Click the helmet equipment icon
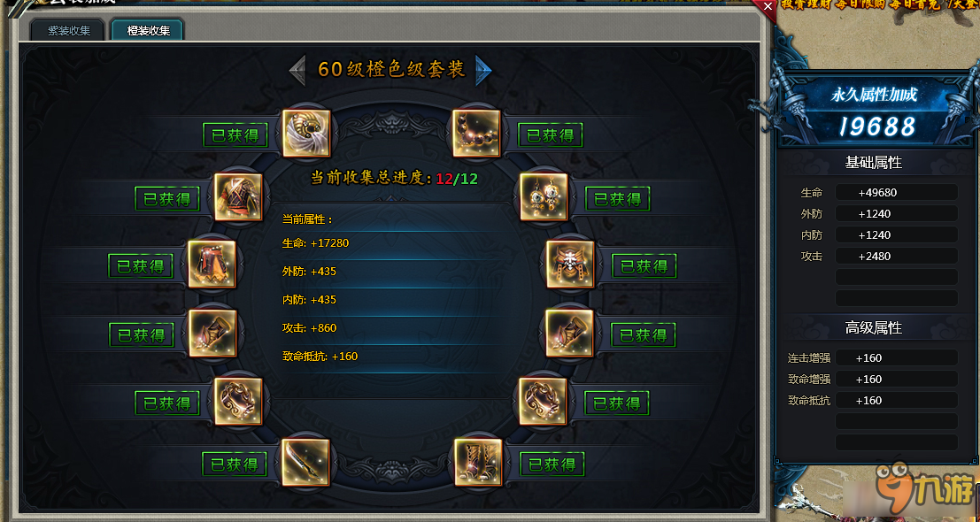 pos(306,133)
